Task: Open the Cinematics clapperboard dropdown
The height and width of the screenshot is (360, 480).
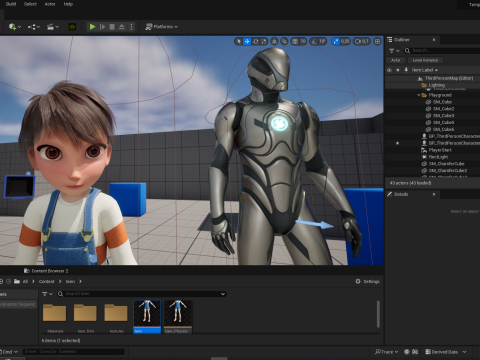Action: pos(53,27)
